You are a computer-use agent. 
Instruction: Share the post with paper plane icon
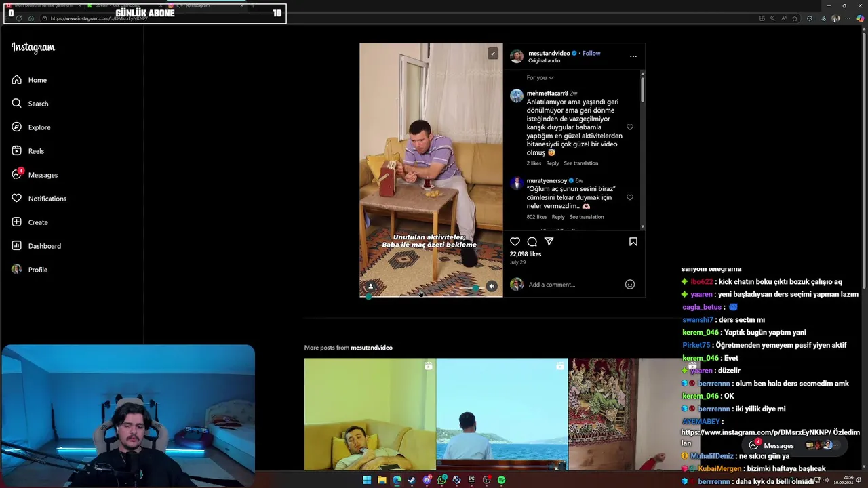pyautogui.click(x=549, y=241)
